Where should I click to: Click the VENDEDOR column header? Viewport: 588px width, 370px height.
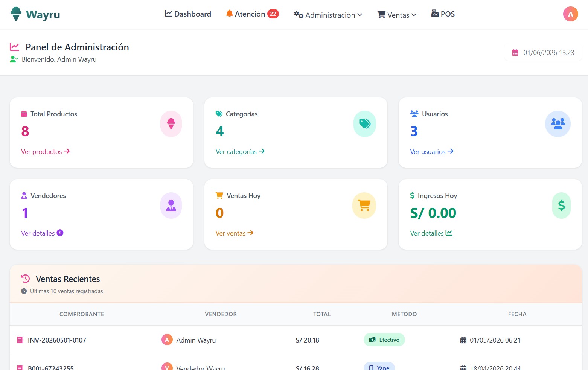tap(221, 314)
